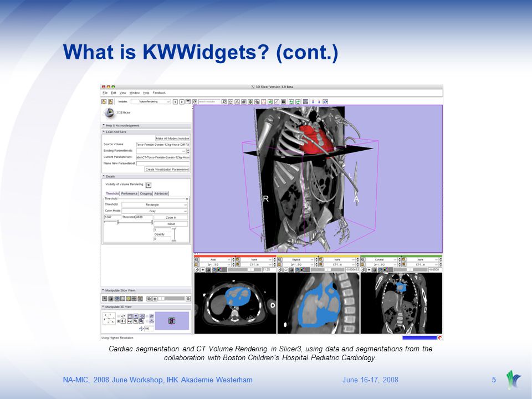Toggle slice visibility eye in the Axial controller
The image size is (532, 399).
pyautogui.click(x=203, y=270)
